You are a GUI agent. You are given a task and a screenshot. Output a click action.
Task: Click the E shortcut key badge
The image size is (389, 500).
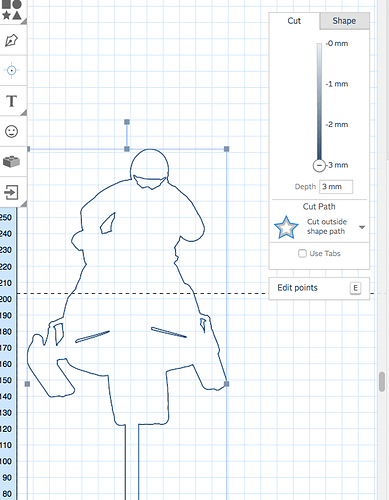(355, 288)
